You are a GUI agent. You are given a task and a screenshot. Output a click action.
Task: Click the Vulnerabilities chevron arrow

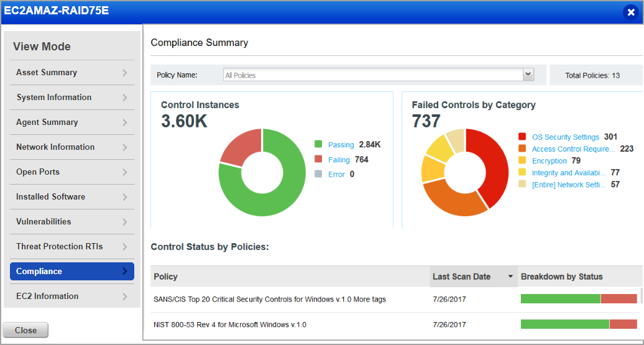click(x=125, y=222)
